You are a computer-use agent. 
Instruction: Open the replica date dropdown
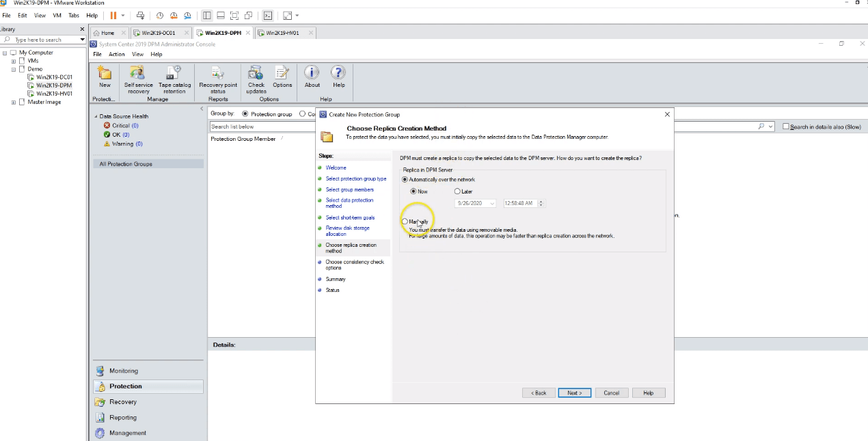pos(492,203)
